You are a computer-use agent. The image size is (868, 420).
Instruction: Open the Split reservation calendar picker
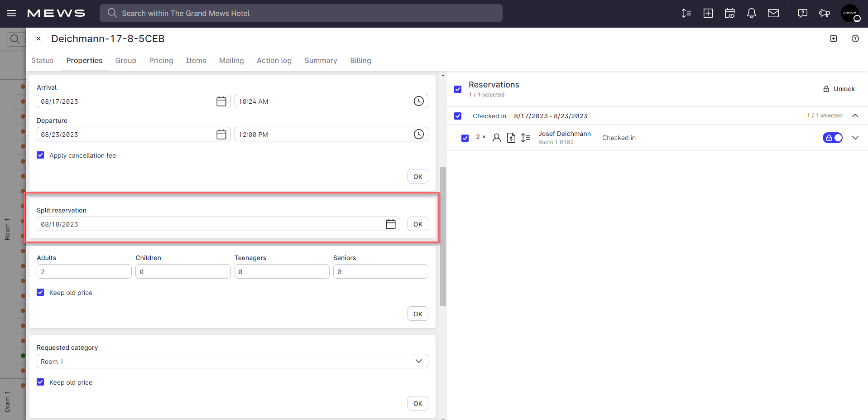click(x=390, y=224)
